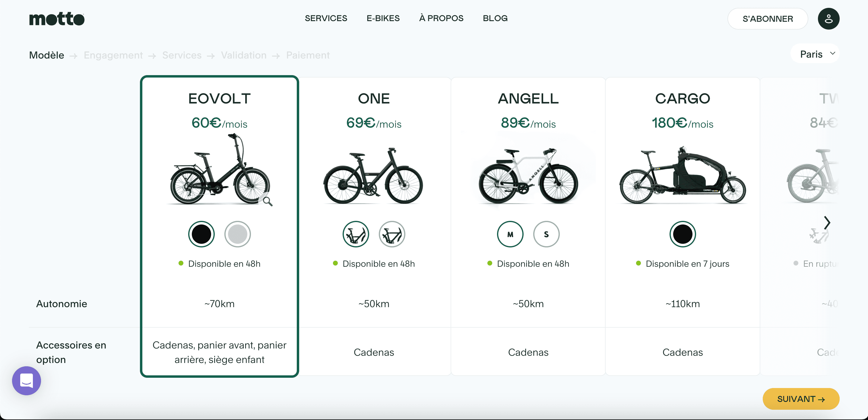868x420 pixels.
Task: Select the black color for Cargo
Action: coord(682,234)
